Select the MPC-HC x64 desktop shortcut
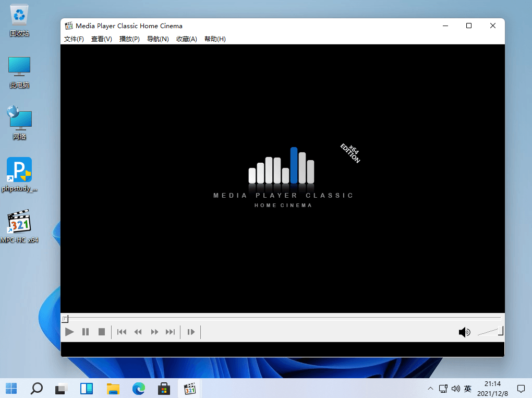 click(19, 227)
